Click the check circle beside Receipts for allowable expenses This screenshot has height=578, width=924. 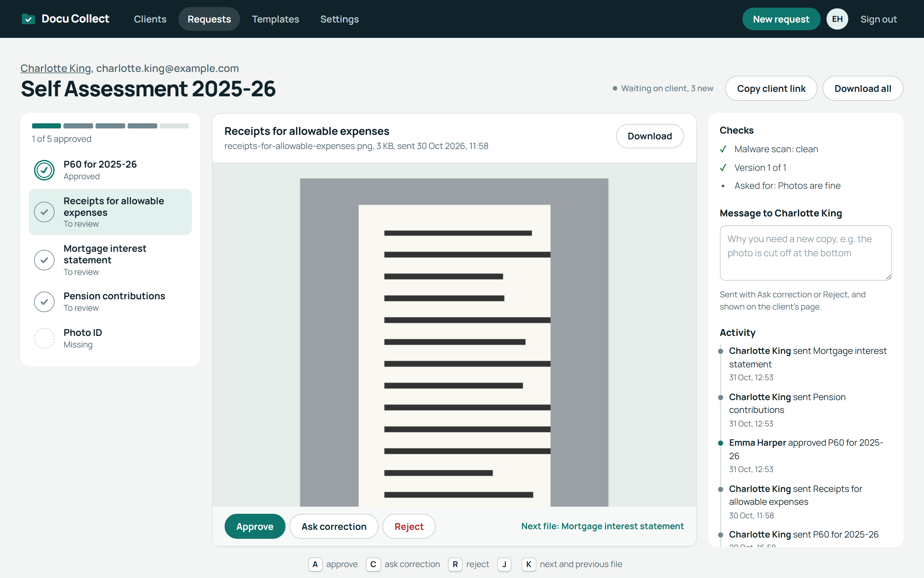click(x=44, y=212)
